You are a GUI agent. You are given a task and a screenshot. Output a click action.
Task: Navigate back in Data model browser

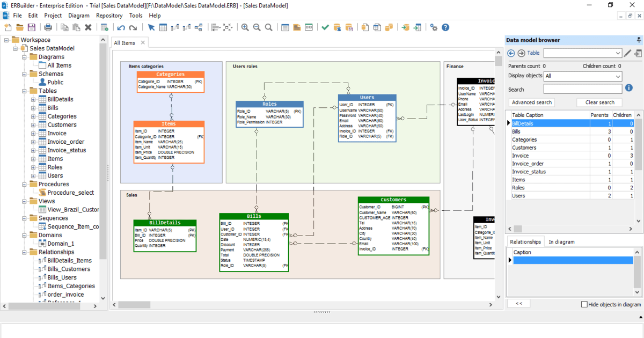pyautogui.click(x=511, y=53)
